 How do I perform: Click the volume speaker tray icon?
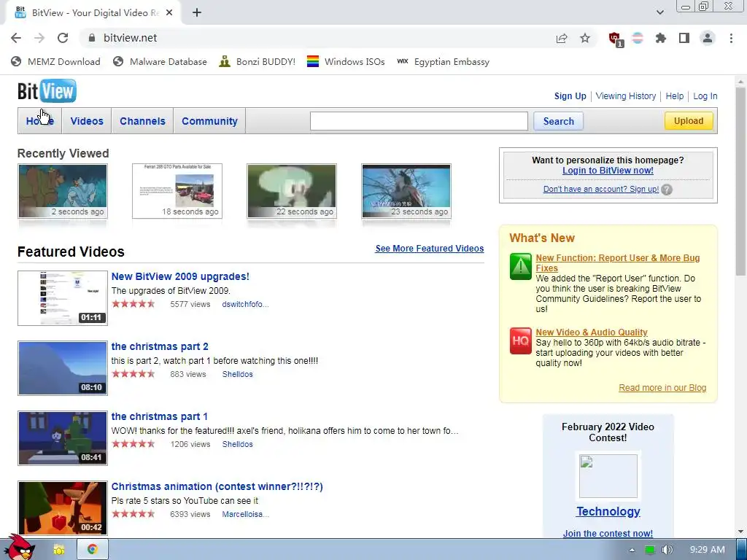pos(667,550)
